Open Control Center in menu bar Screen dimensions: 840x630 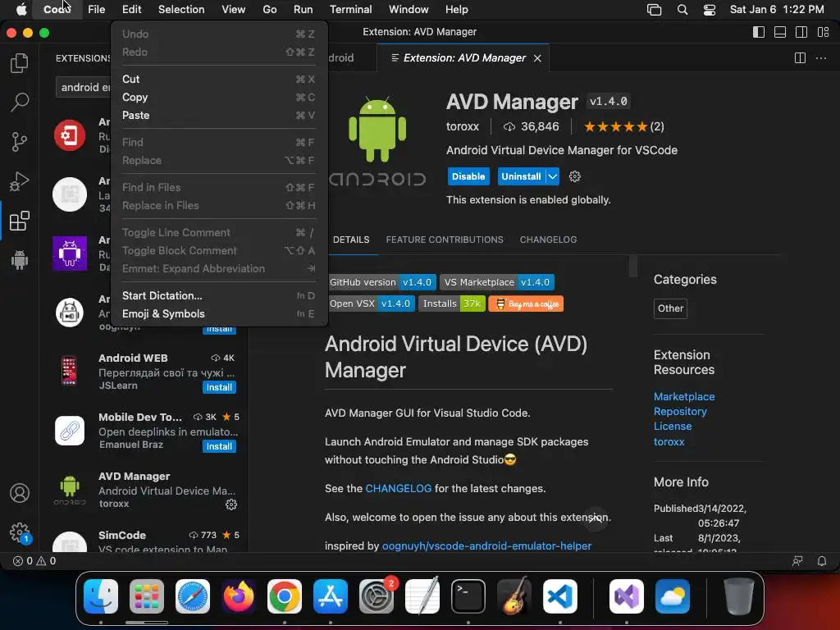pyautogui.click(x=710, y=10)
